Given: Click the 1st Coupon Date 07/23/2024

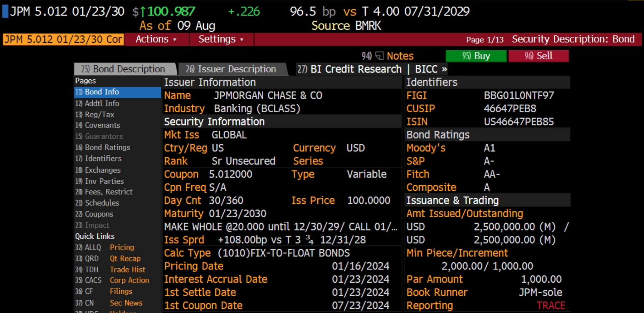Looking at the screenshot, I should click(361, 305).
